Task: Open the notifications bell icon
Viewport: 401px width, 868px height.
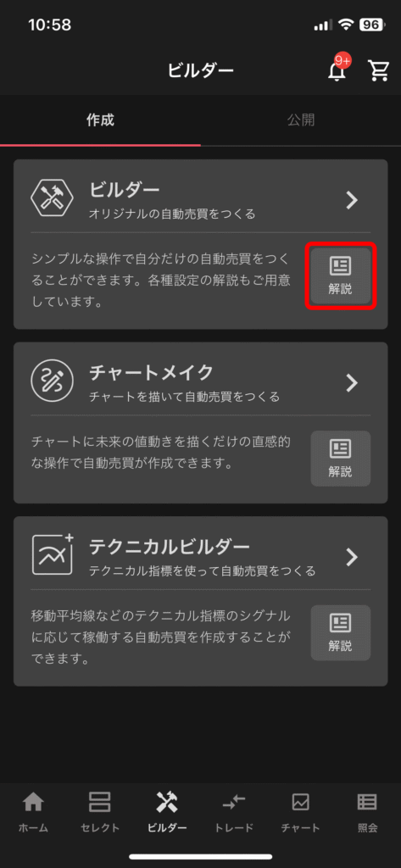Action: point(337,71)
